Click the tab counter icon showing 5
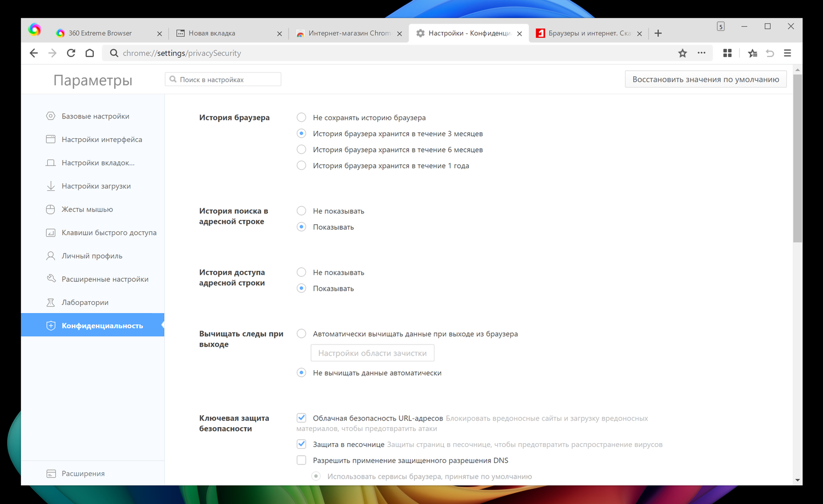823x504 pixels. [721, 26]
